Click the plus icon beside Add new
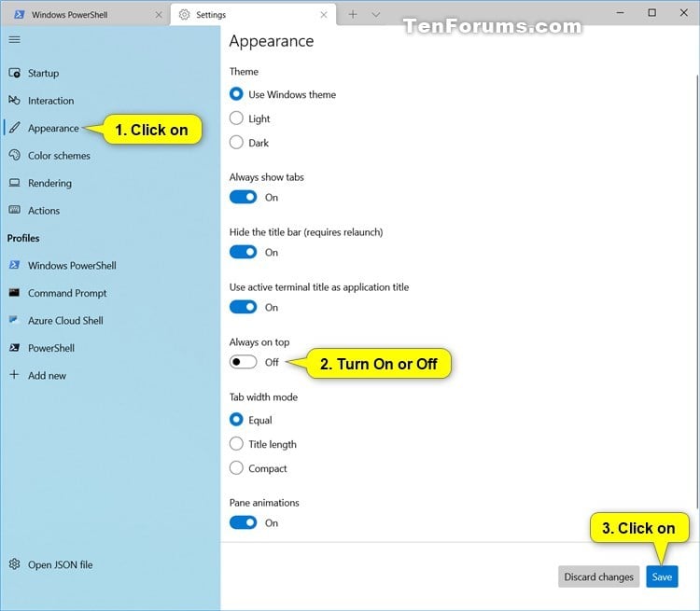 tap(14, 375)
